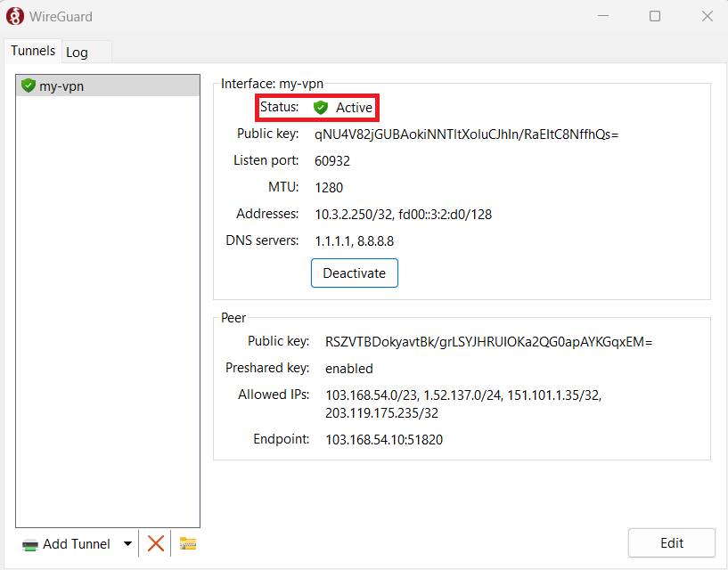Close the WireGuard window

click(x=708, y=16)
